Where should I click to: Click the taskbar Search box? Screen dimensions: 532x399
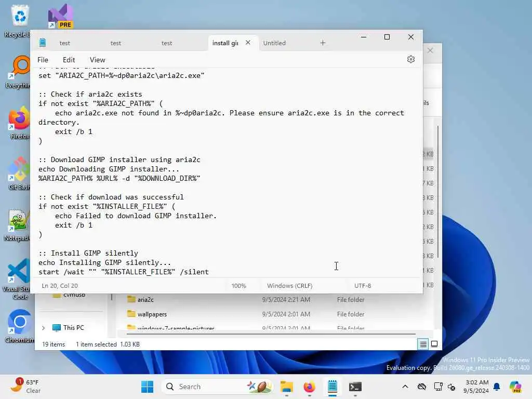pos(218,387)
